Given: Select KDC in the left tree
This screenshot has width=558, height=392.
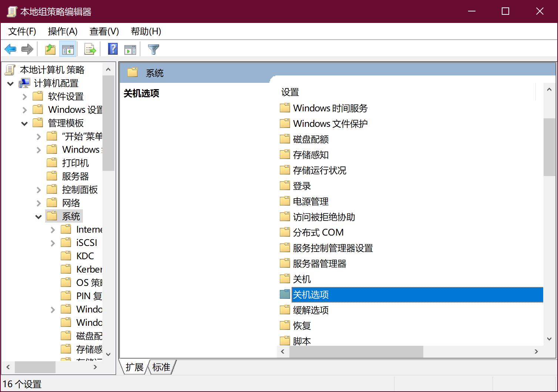Looking at the screenshot, I should [84, 256].
